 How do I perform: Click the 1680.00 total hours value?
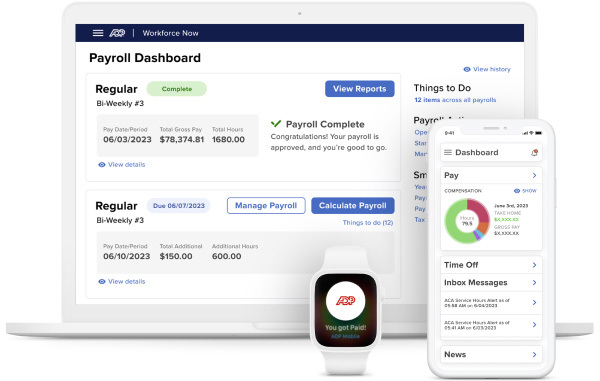pos(228,140)
